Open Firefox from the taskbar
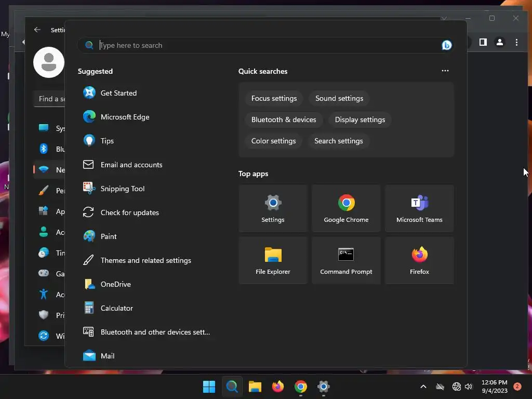 (x=278, y=387)
